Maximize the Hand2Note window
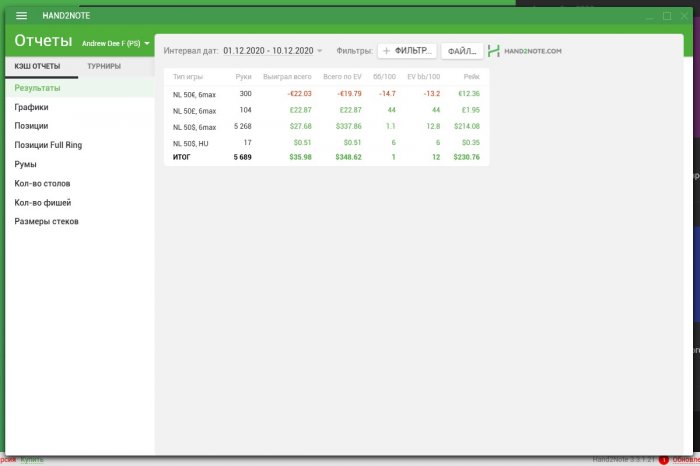Image resolution: width=700 pixels, height=466 pixels. [667, 16]
